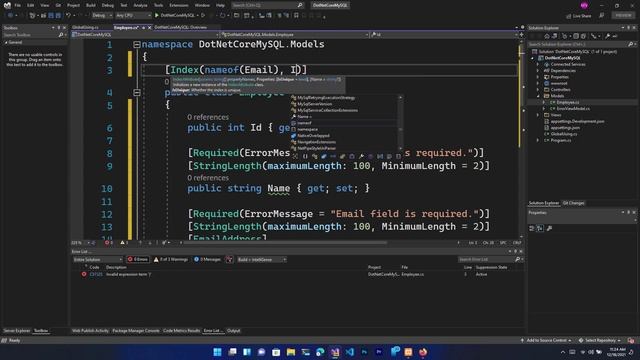This screenshot has width=640, height=360.
Task: Open Firefox from the taskbar
Action: (423, 352)
